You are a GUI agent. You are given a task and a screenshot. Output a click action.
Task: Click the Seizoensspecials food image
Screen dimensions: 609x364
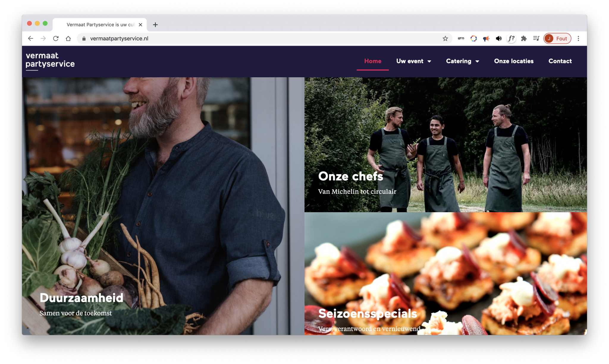[x=446, y=275]
